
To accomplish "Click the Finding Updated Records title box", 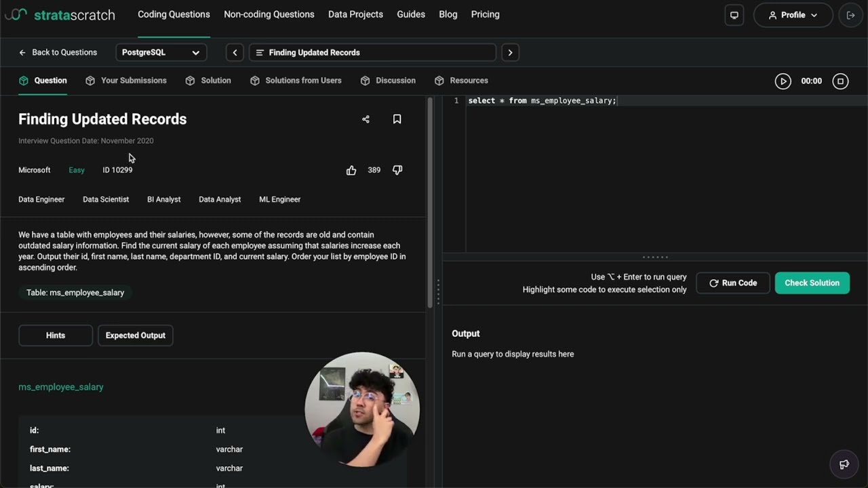I will tap(372, 52).
